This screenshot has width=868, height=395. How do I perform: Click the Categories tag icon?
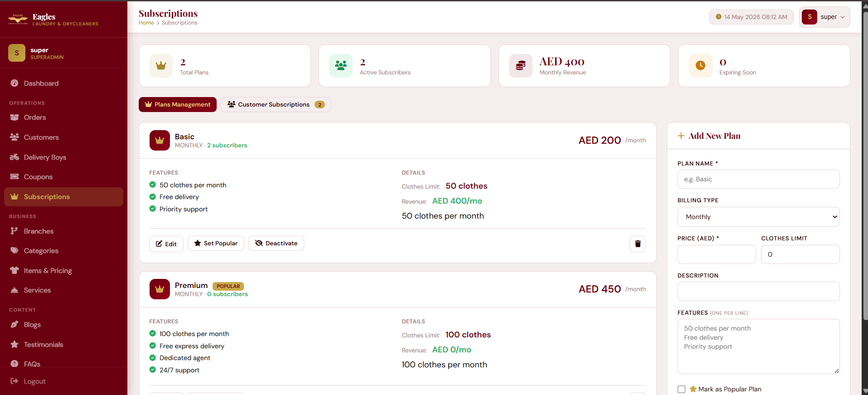pyautogui.click(x=15, y=251)
